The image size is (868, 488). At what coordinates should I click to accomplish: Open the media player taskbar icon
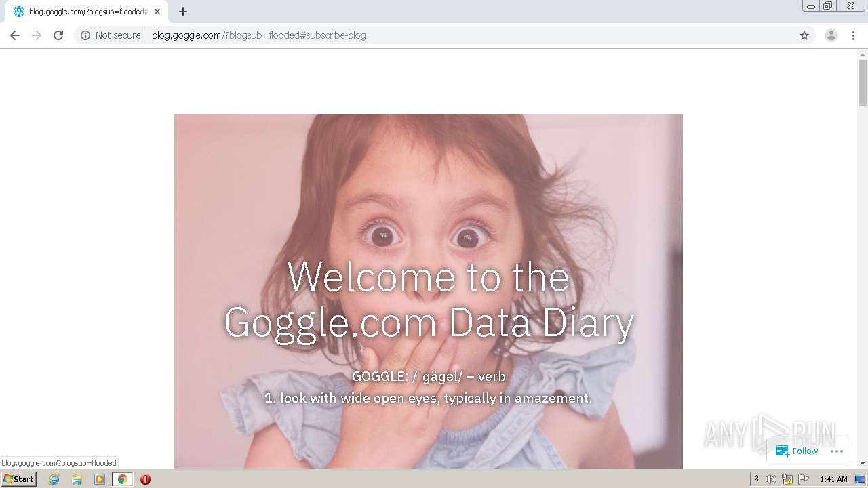[100, 479]
